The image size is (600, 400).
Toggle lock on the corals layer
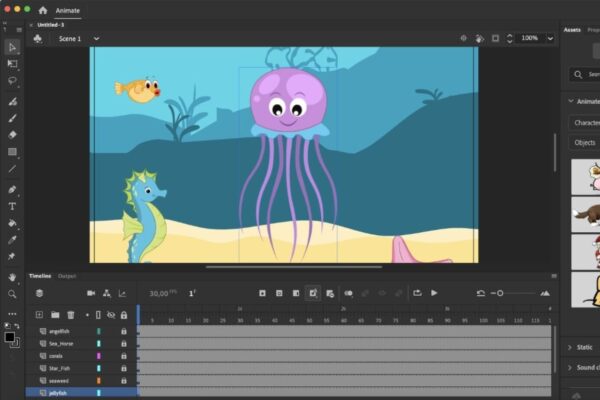[x=124, y=355]
